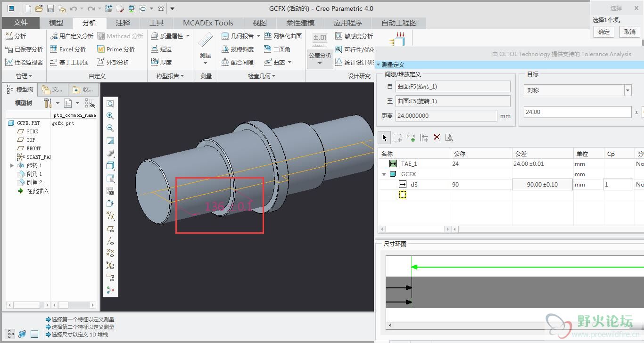Open the 对称 target type dropdown
This screenshot has width=644, height=343.
(x=627, y=90)
